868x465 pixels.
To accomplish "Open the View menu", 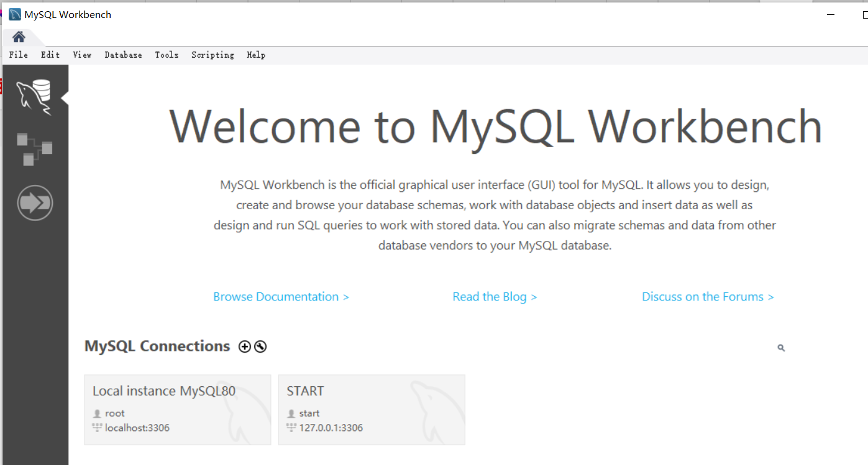I will [x=82, y=55].
